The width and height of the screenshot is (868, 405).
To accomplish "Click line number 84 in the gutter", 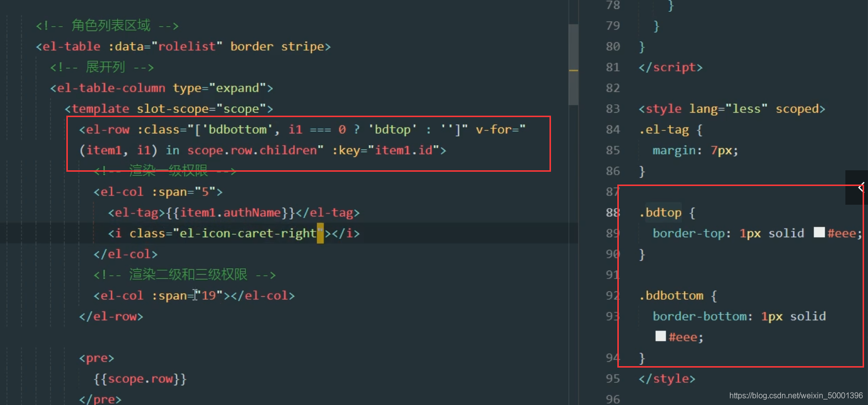I will click(x=613, y=130).
